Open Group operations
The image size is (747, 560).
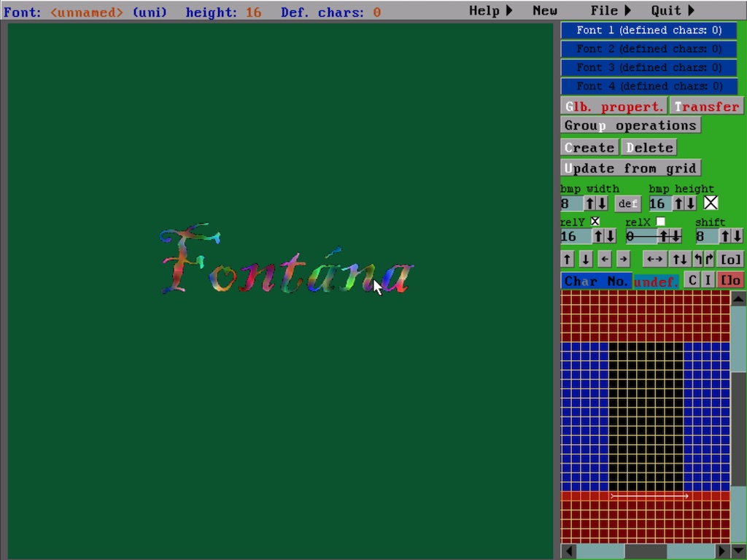tap(630, 125)
